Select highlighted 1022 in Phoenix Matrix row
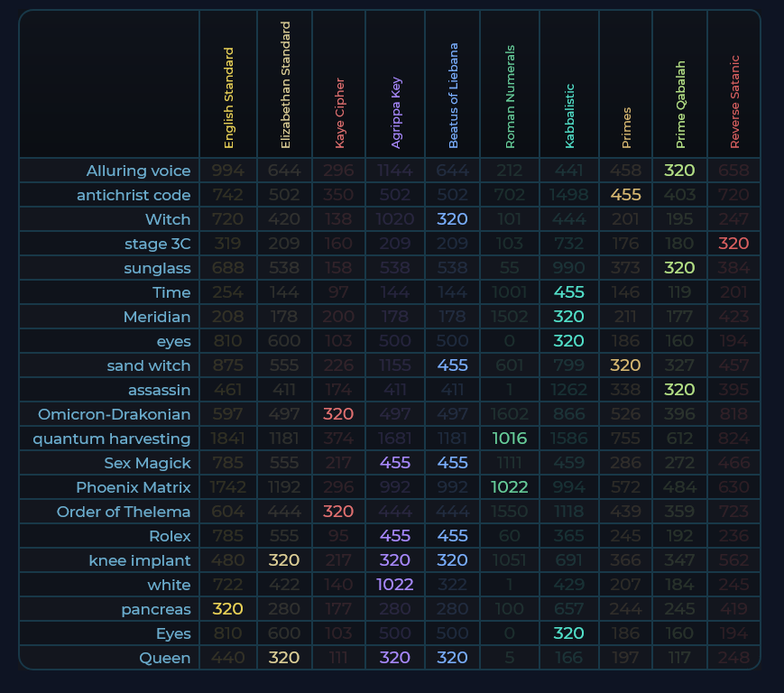784x693 pixels. point(509,487)
